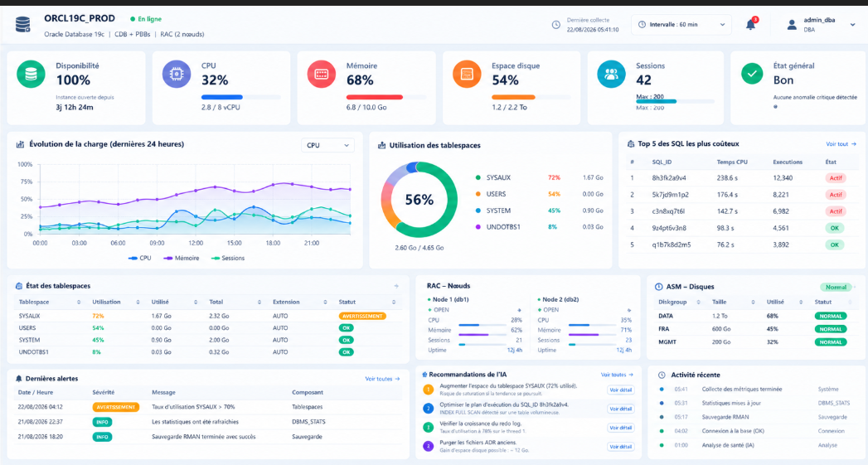The image size is (868, 465).
Task: Click the Mémoire red progress bar
Action: [386, 98]
